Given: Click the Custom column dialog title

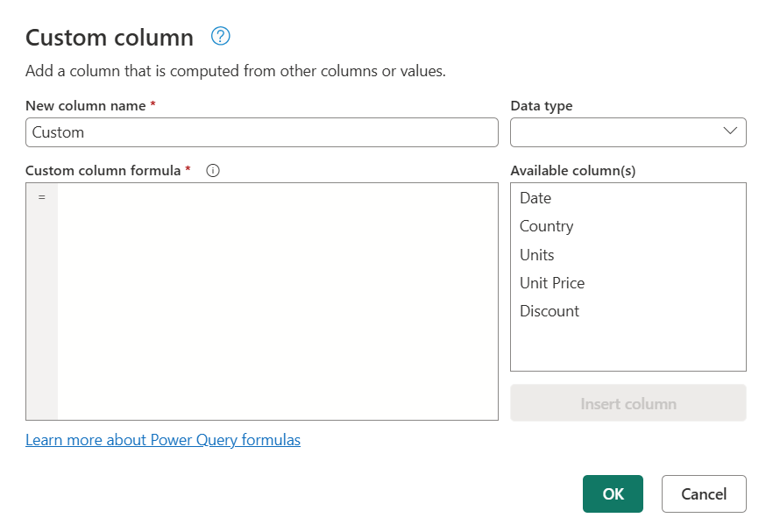Looking at the screenshot, I should tap(110, 37).
